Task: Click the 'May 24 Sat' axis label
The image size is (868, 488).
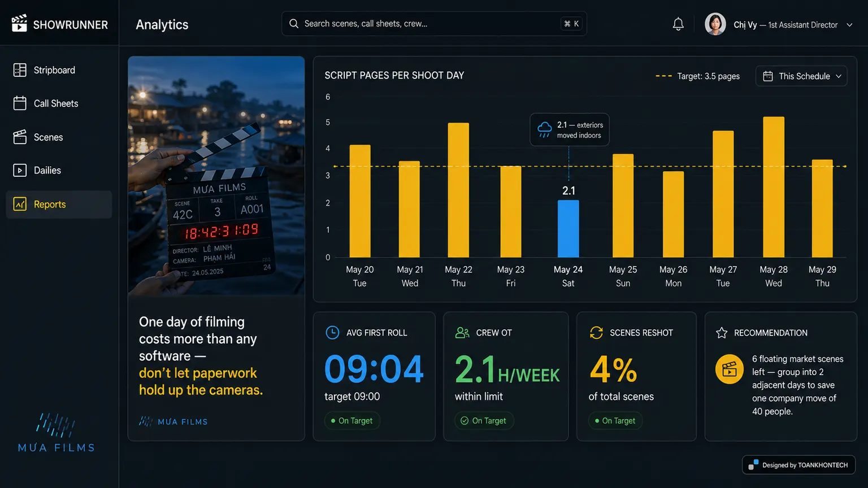Action: [x=568, y=276]
